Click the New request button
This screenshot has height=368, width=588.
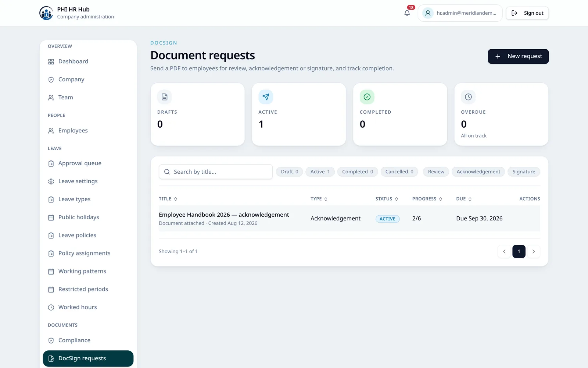tap(518, 56)
